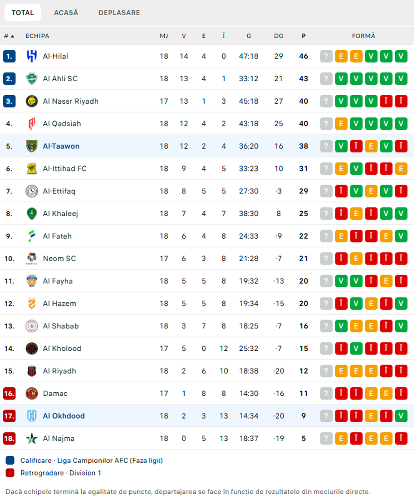
Task: Click Al Shabab's red loss form badge
Action: 386,326
